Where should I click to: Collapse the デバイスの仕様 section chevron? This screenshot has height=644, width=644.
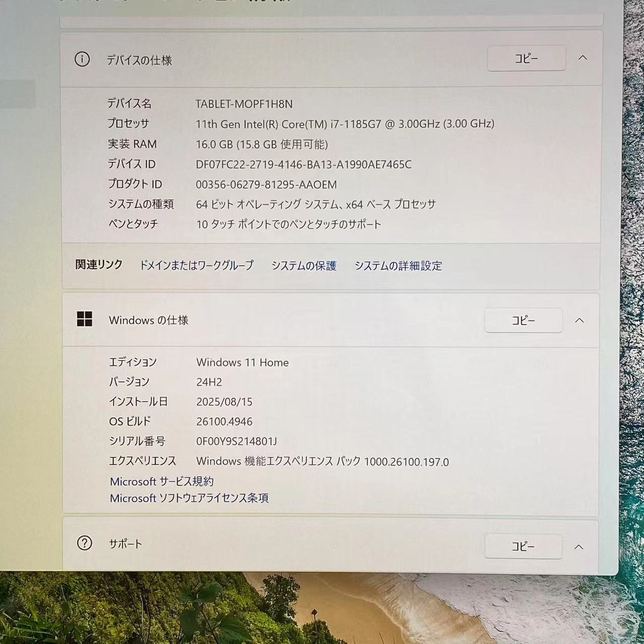coord(583,58)
